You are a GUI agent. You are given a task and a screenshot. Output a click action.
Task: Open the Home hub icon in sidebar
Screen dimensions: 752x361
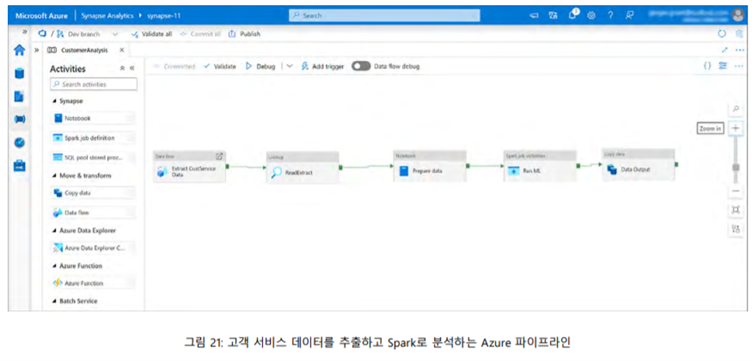pyautogui.click(x=19, y=50)
